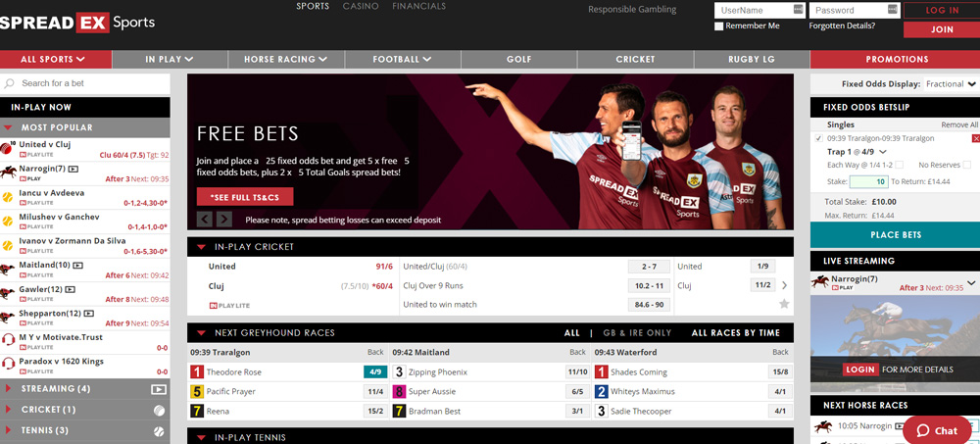
Task: Click the keyboard icon in UserName field
Action: [x=798, y=10]
